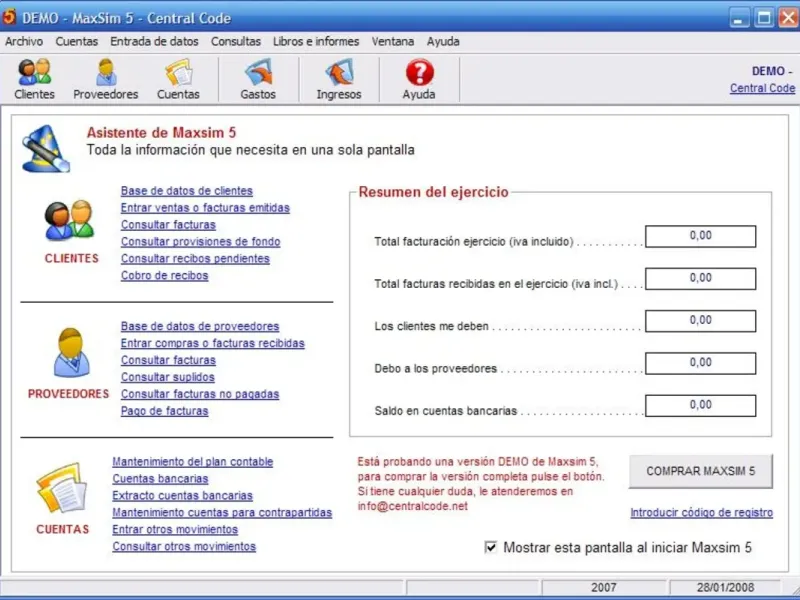Click the Asistente de Maxsim 5 heading
Image resolution: width=800 pixels, height=600 pixels.
(161, 133)
